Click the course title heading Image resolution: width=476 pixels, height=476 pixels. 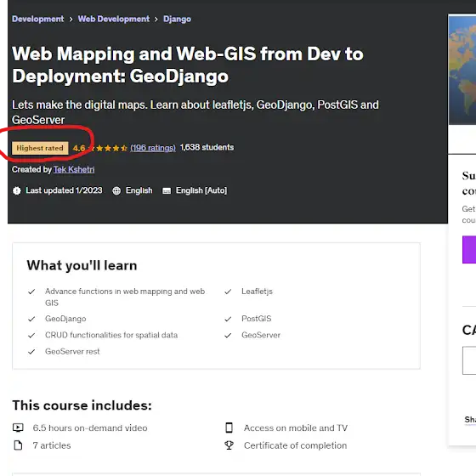coord(188,65)
